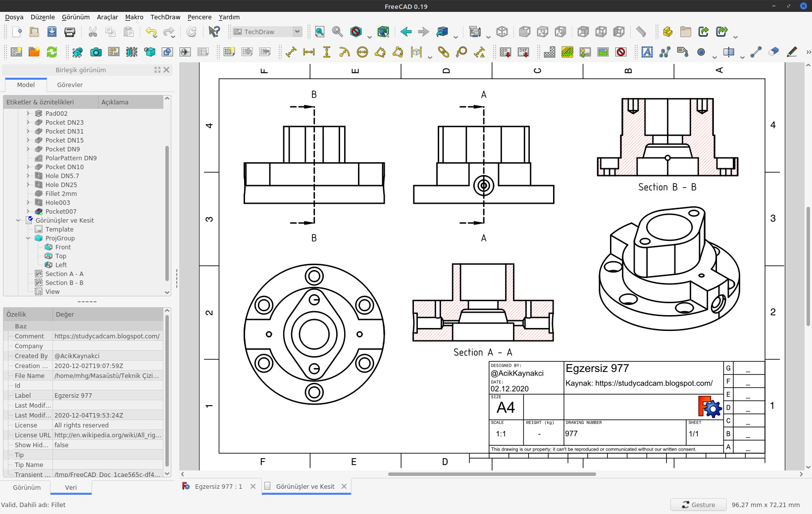Click the Gesture navigation style button

pyautogui.click(x=698, y=505)
